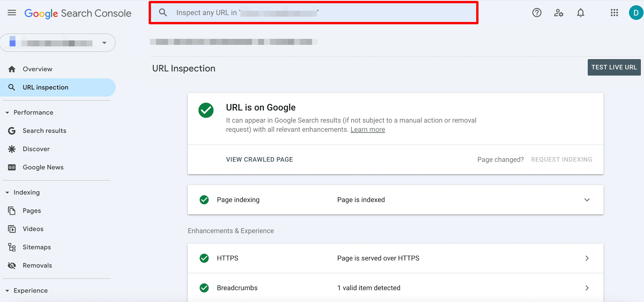Click the Inspect any URL search field

click(x=313, y=12)
